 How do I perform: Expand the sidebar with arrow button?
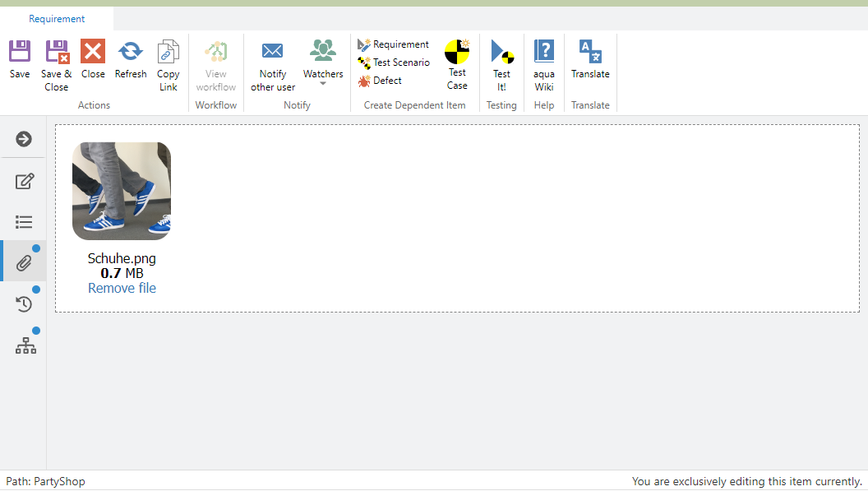tap(24, 139)
